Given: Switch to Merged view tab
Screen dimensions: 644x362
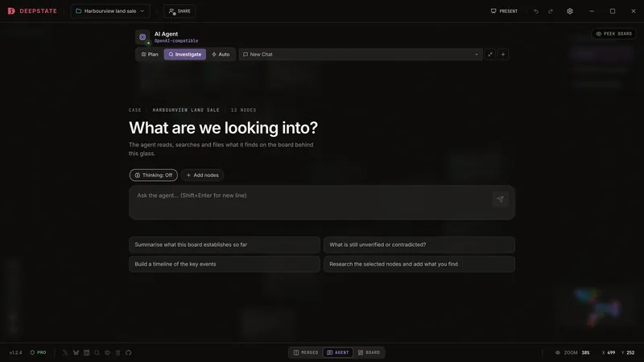Looking at the screenshot, I should pos(306,352).
